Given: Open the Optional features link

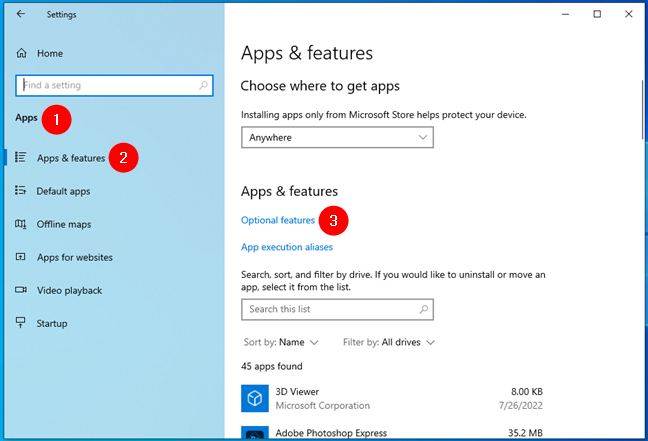Looking at the screenshot, I should (x=278, y=220).
